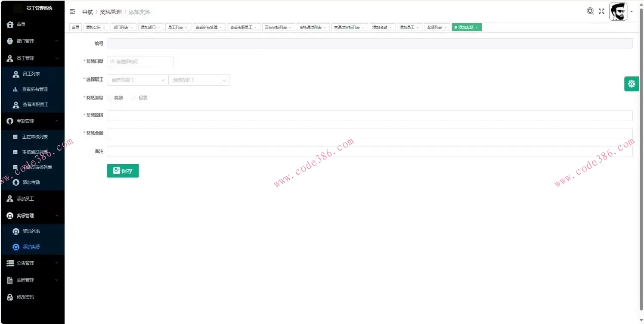Click the 添加员工 person icon
Viewport: 644px width, 324px height.
pos(10,199)
